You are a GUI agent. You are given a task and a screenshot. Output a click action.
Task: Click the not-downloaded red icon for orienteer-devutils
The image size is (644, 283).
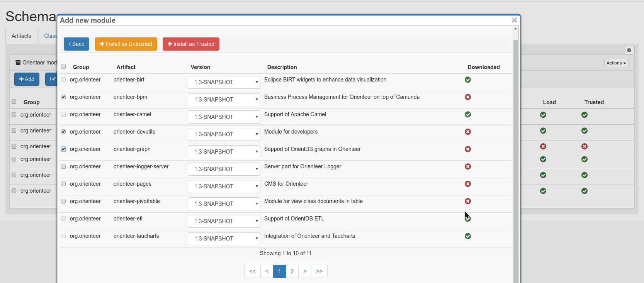click(x=468, y=132)
